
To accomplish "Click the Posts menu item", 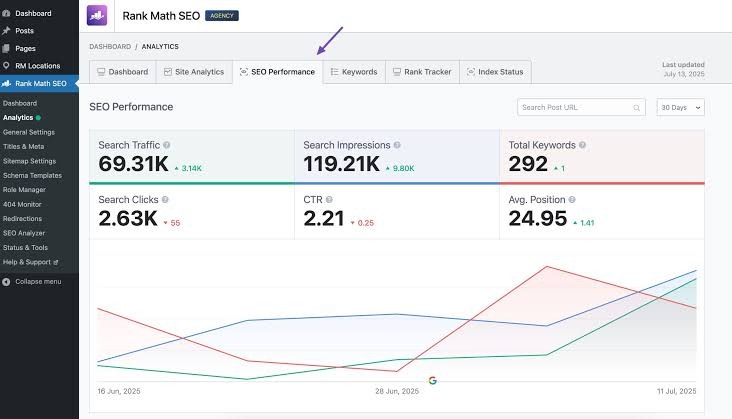I will click(x=24, y=31).
